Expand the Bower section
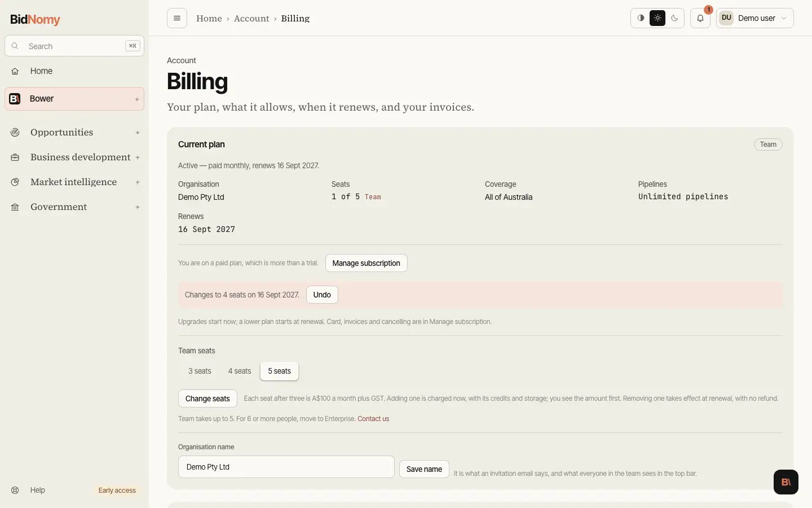The height and width of the screenshot is (508, 812). (x=137, y=99)
